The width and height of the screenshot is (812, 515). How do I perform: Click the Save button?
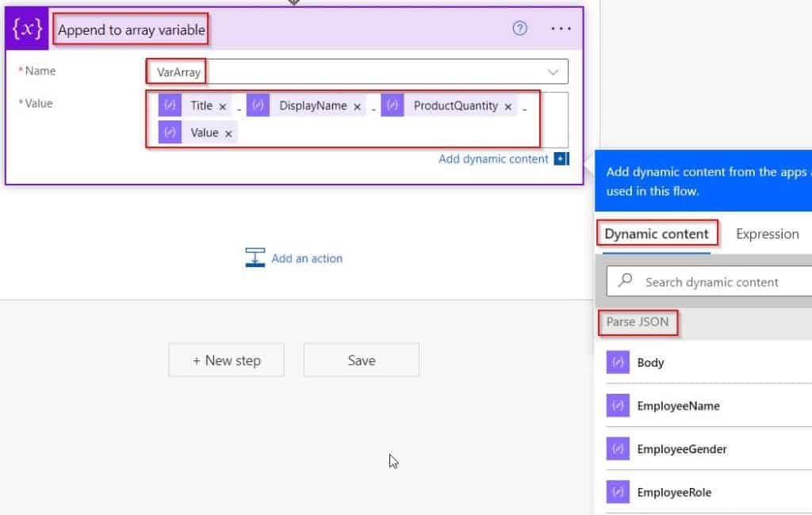[x=361, y=360]
